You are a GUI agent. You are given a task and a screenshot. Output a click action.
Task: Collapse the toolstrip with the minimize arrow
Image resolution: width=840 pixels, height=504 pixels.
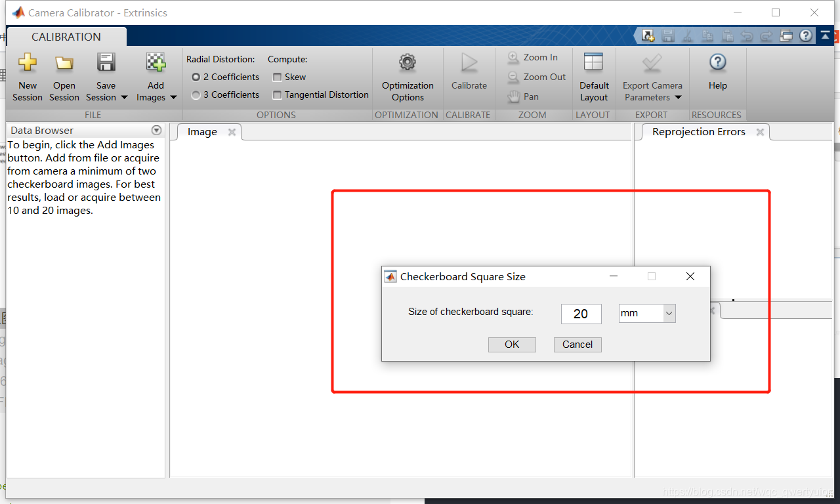pyautogui.click(x=825, y=36)
